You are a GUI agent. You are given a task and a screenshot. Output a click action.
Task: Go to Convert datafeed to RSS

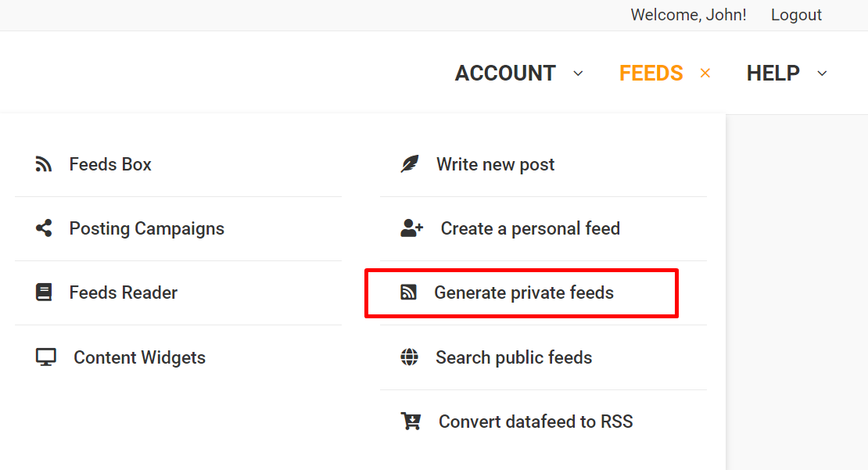[536, 422]
